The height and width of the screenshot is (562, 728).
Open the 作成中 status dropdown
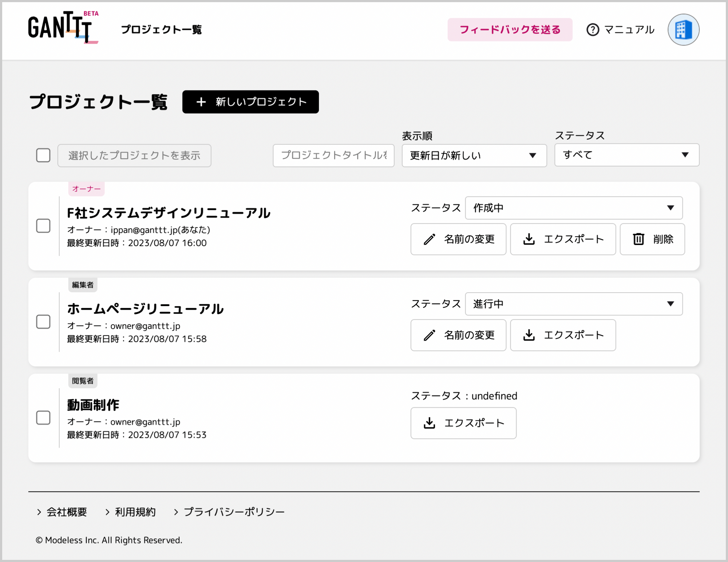pos(574,208)
